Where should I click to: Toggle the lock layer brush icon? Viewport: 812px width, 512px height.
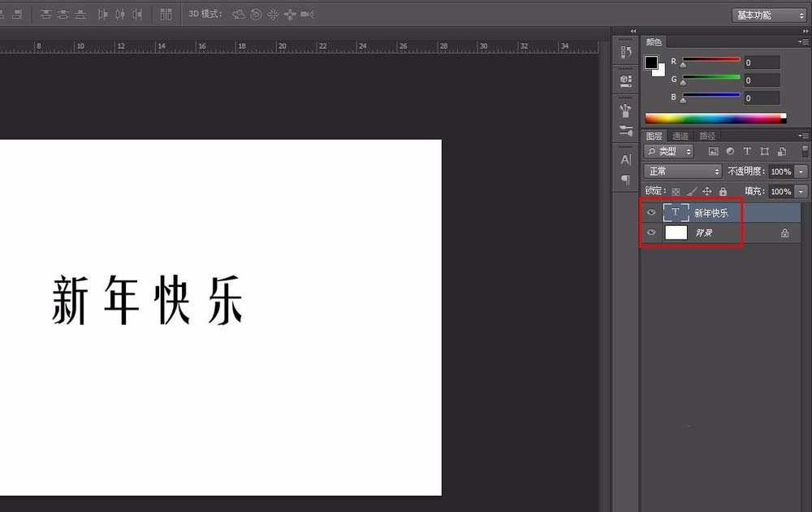693,190
